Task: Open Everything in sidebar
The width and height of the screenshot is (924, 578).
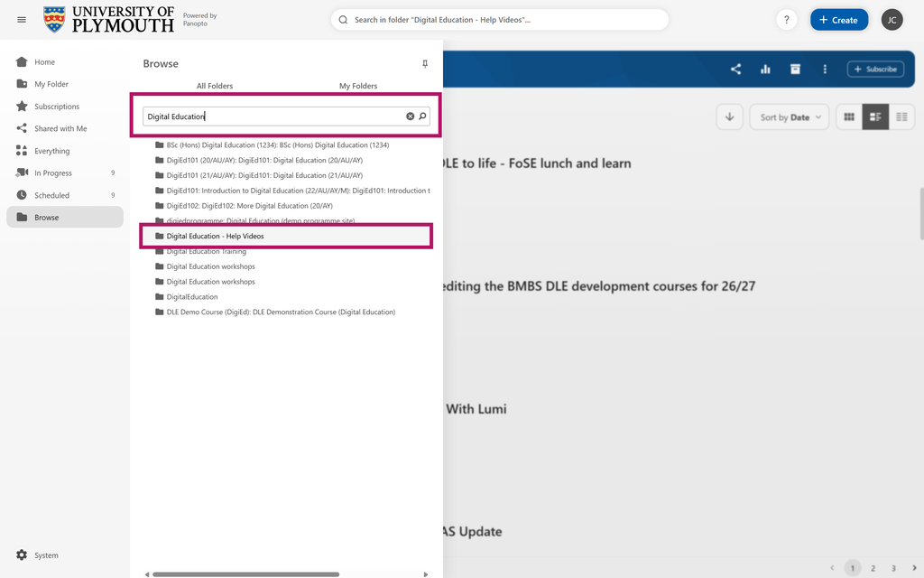Action: coord(65,151)
